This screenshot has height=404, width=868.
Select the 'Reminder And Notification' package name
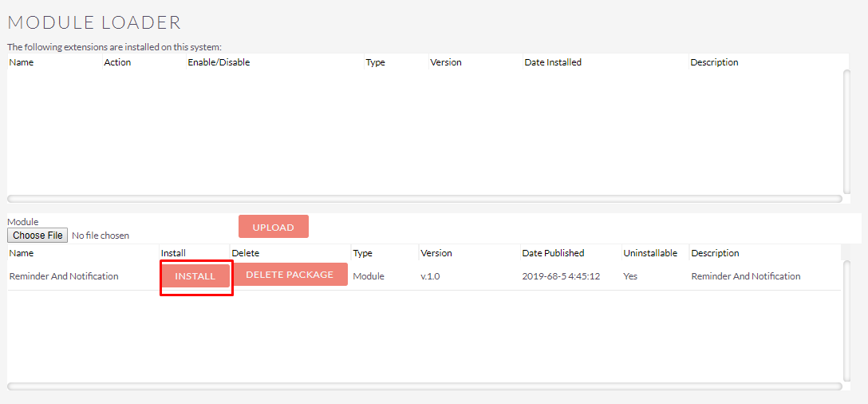pos(64,276)
